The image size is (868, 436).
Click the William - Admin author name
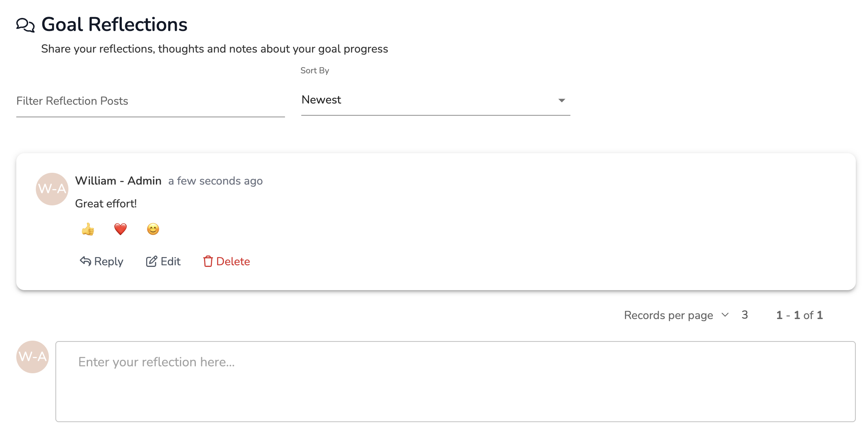(x=118, y=181)
